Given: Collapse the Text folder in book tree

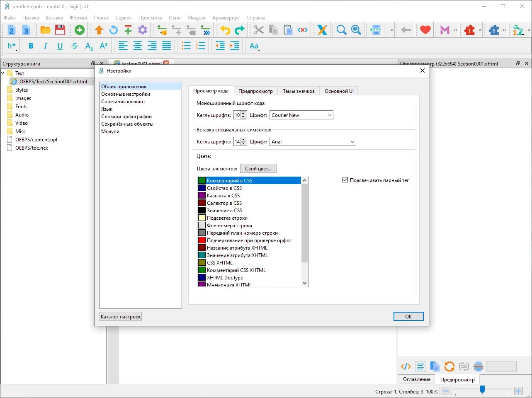Looking at the screenshot, I should tap(3, 73).
